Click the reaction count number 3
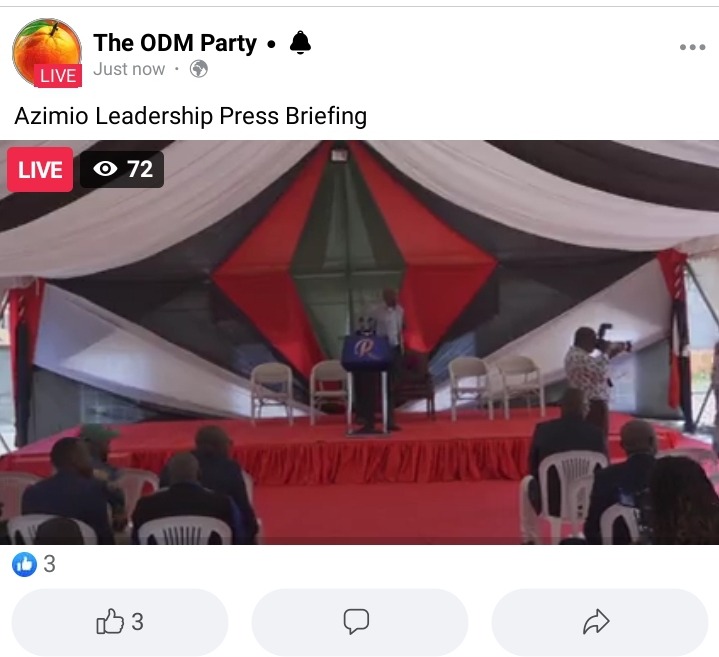The width and height of the screenshot is (719, 657). 50,564
